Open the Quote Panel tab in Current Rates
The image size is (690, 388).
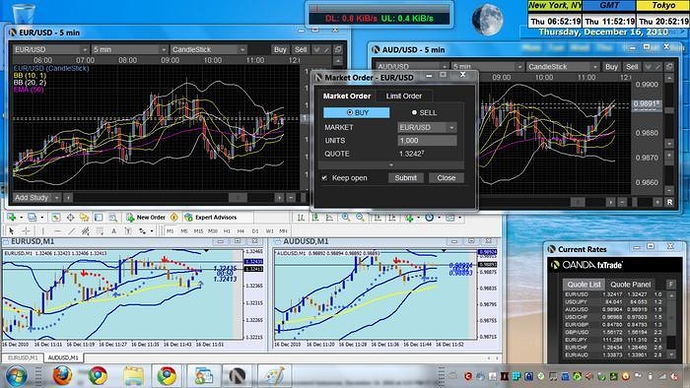630,285
